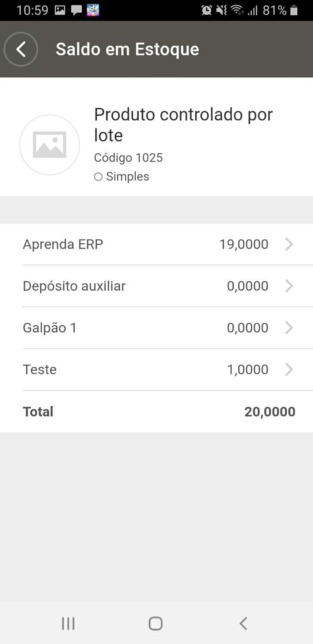The width and height of the screenshot is (313, 644).
Task: Tap the product image placeholder
Action: [x=50, y=145]
